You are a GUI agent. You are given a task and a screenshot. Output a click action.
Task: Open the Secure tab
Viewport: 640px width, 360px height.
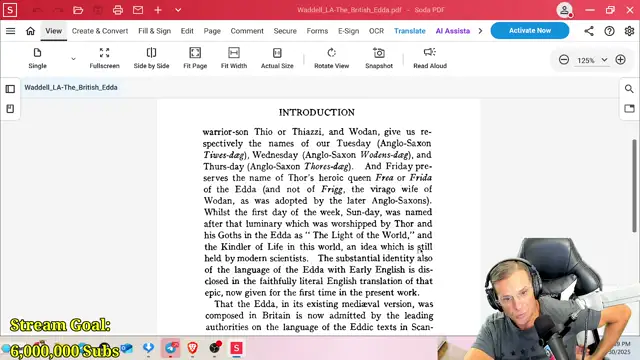(x=285, y=31)
